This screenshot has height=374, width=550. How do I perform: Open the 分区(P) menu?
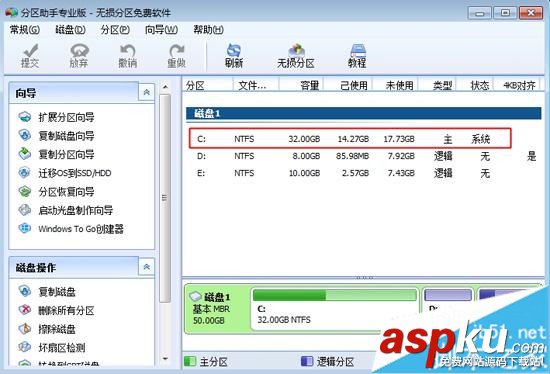115,30
